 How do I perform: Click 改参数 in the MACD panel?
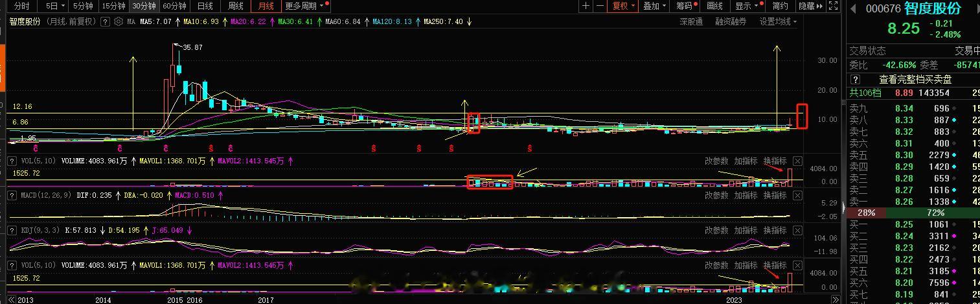coord(716,196)
